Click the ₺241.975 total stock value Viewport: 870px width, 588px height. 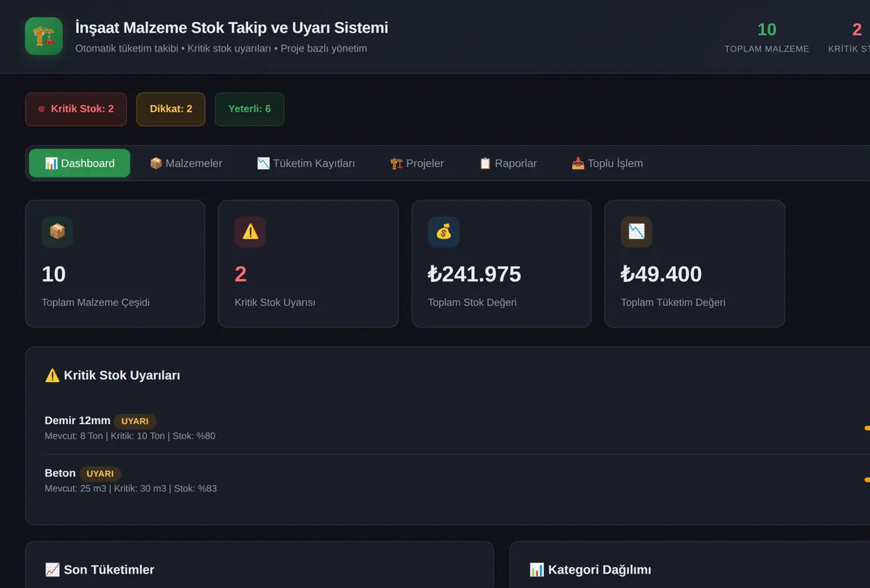(x=474, y=274)
